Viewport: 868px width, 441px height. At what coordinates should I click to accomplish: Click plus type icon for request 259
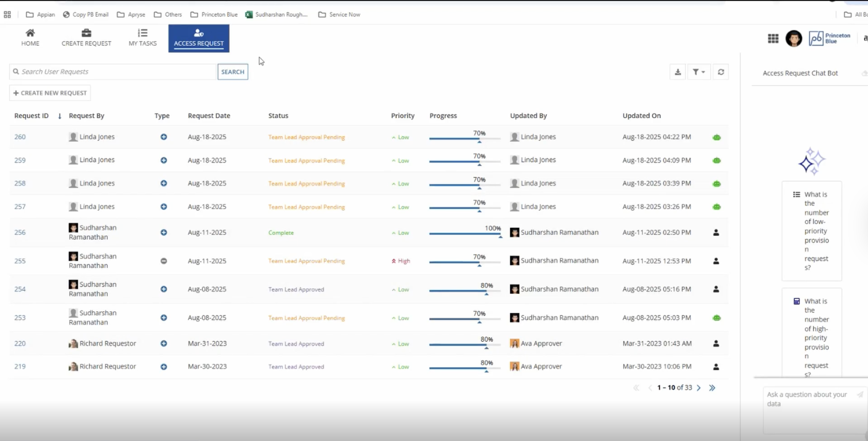pos(163,160)
